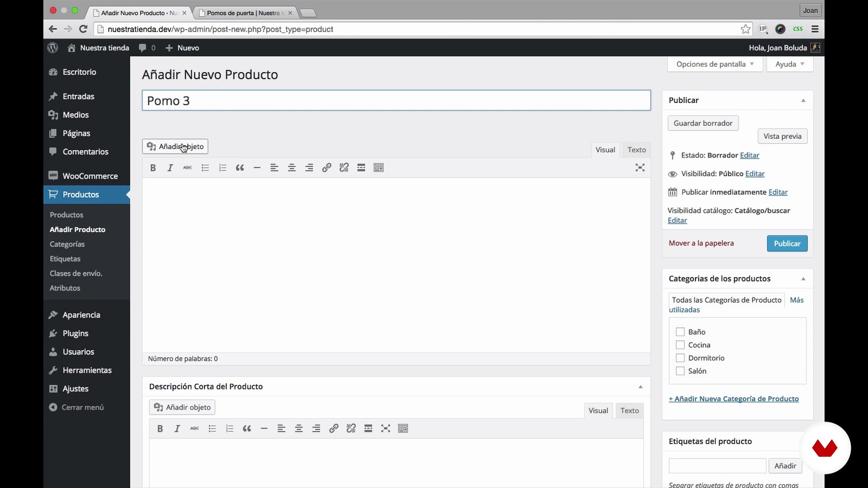Open Apariencia sidebar menu
Screen dimensions: 868x488
click(x=87, y=315)
